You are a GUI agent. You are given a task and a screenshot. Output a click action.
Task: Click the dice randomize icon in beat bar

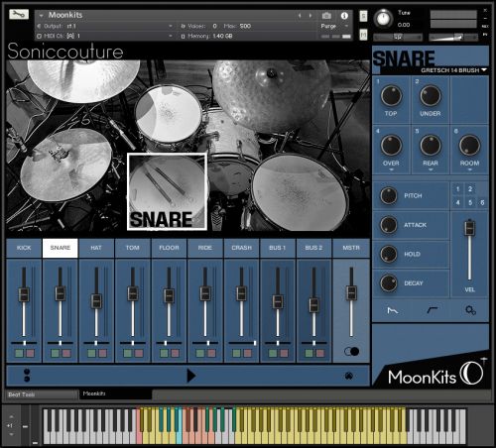tap(349, 376)
